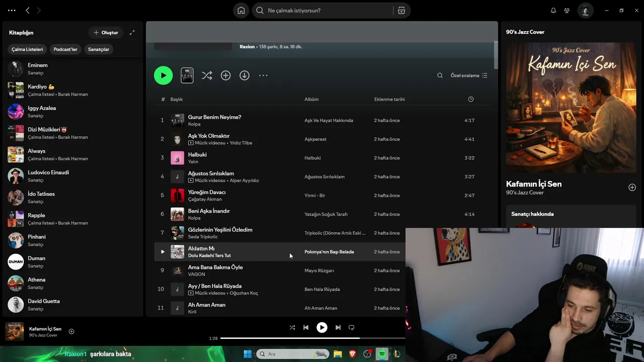This screenshot has height=362, width=644.
Task: Open Windows Start button on taskbar
Action: pos(248,354)
